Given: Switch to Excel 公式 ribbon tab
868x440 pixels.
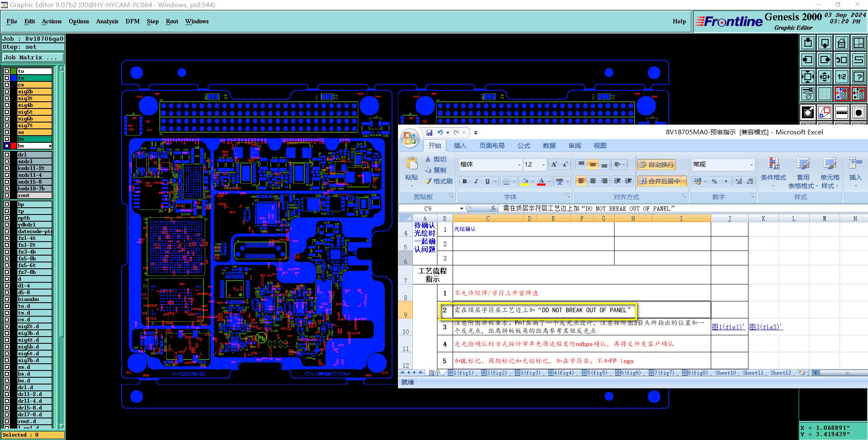Looking at the screenshot, I should [523, 146].
